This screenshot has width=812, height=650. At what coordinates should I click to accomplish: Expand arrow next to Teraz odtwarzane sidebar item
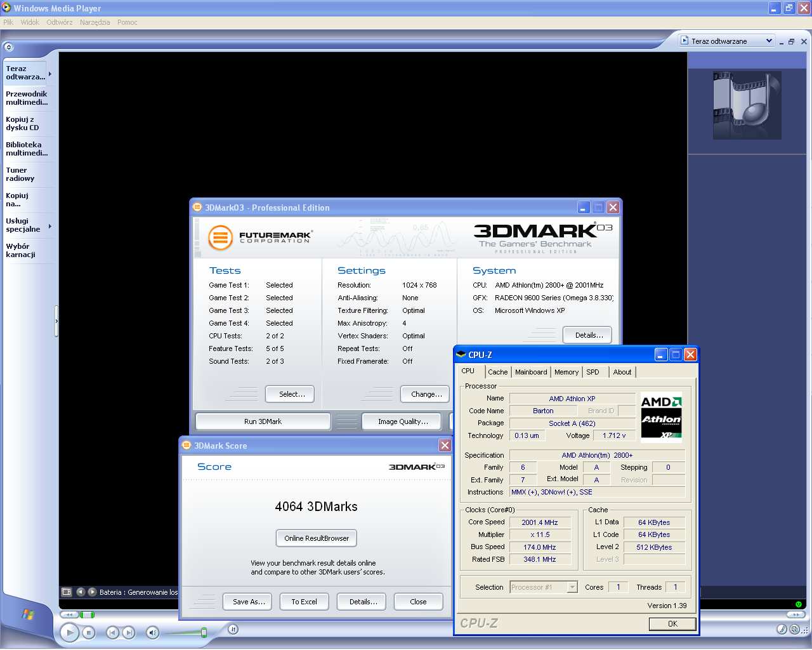click(x=50, y=74)
